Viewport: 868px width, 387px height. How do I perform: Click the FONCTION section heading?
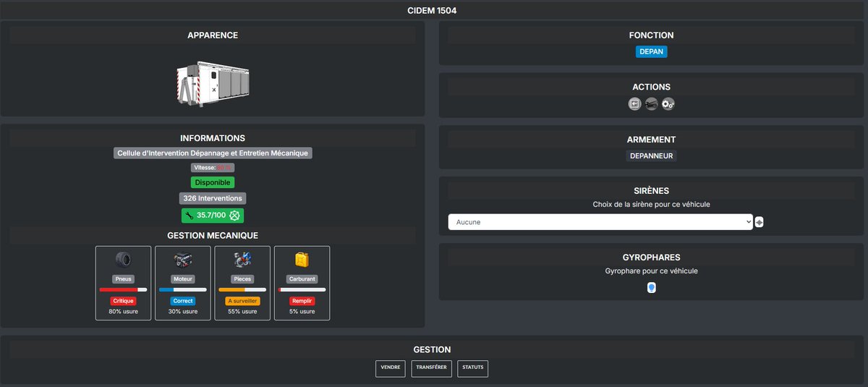point(651,35)
